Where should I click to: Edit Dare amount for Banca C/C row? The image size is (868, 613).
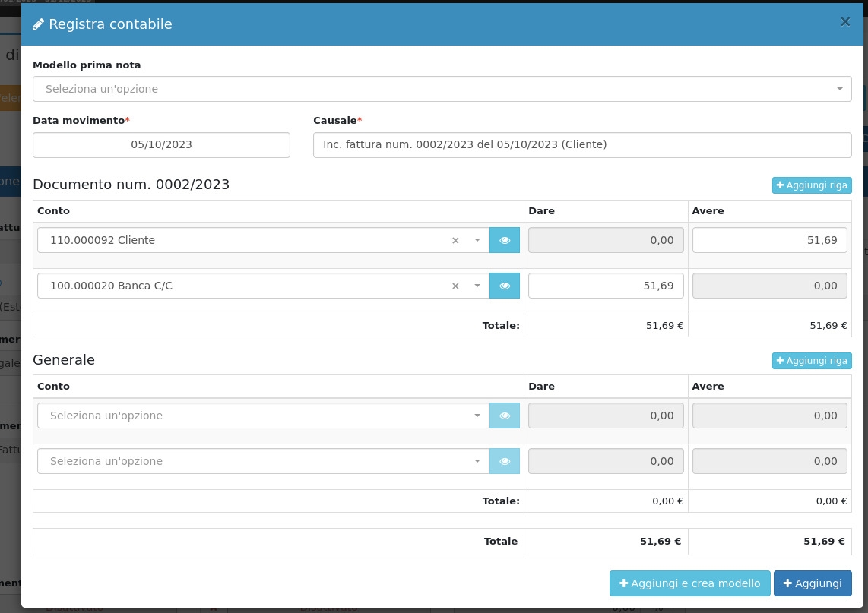coord(605,286)
